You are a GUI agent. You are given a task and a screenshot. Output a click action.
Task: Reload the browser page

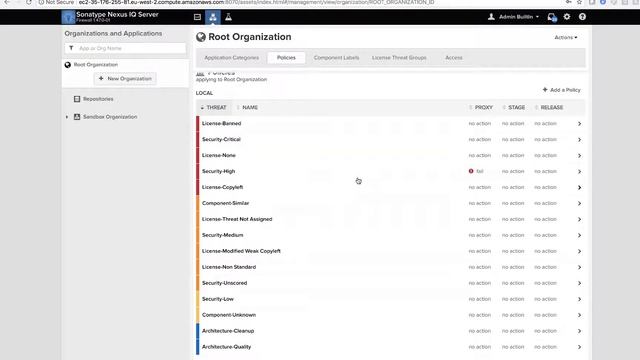[x=29, y=2]
